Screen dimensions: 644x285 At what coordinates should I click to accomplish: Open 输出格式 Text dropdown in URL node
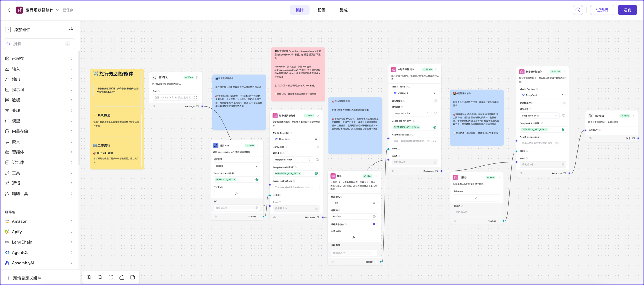click(x=354, y=203)
